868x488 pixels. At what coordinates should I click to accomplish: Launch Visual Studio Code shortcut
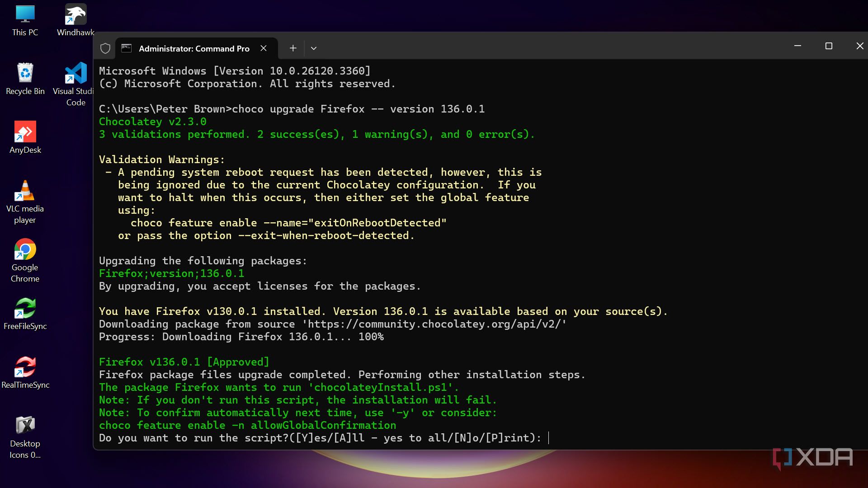[x=75, y=74]
